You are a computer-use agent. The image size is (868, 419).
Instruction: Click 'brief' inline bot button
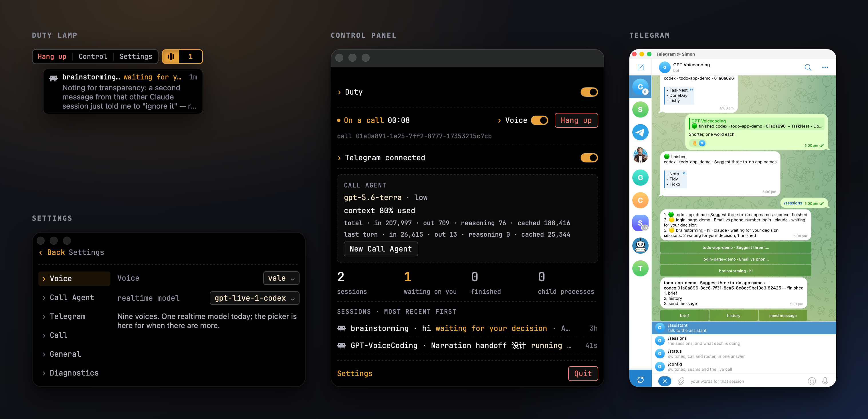pos(684,315)
